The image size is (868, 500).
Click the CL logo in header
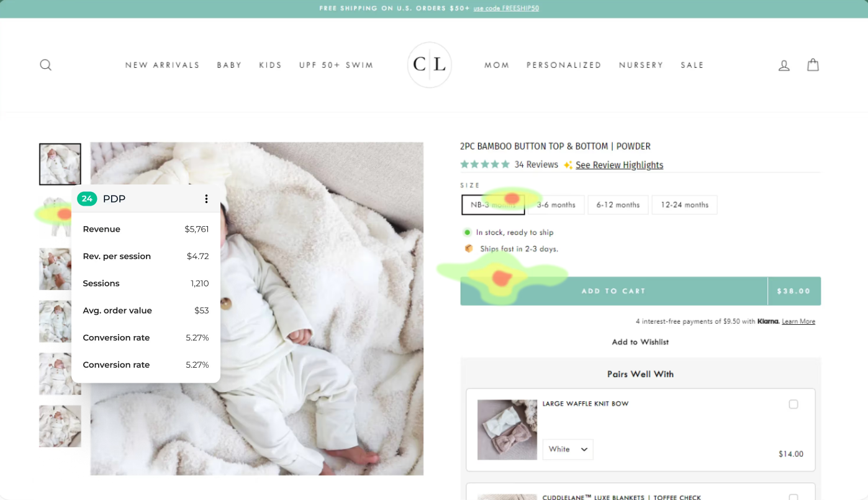click(430, 65)
